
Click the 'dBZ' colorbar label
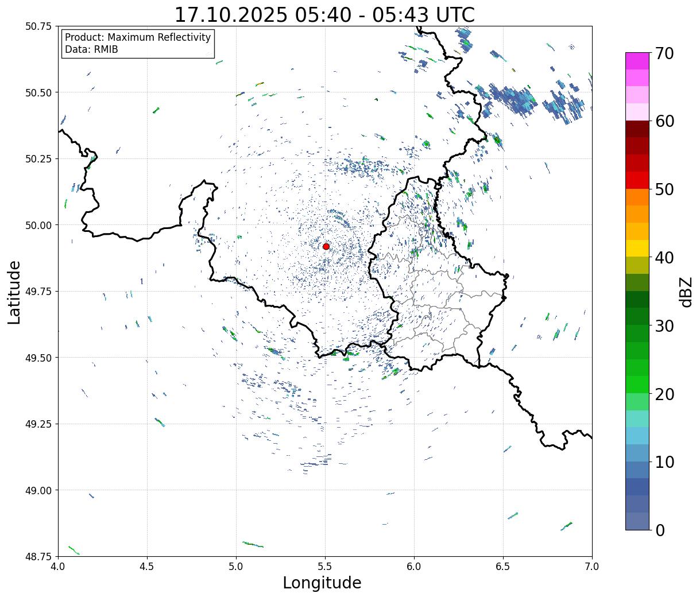click(686, 291)
